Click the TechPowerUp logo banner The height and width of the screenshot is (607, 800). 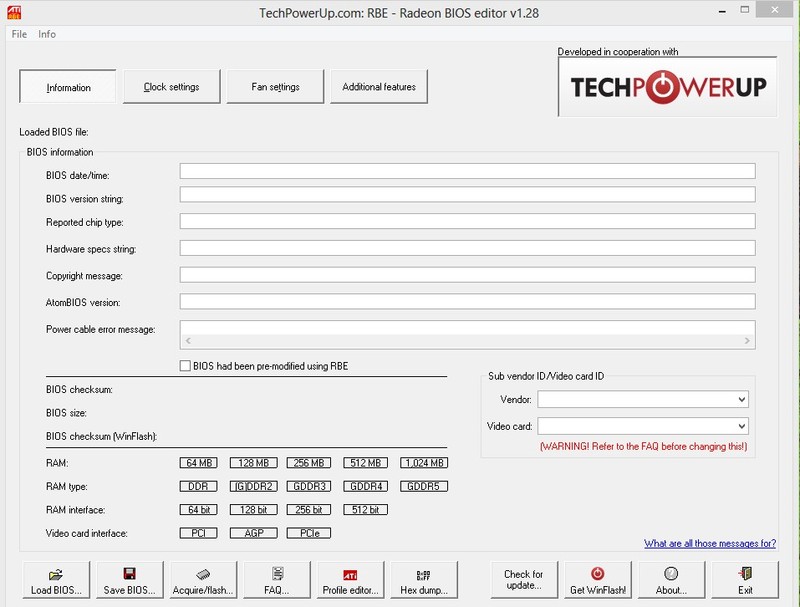(x=668, y=87)
